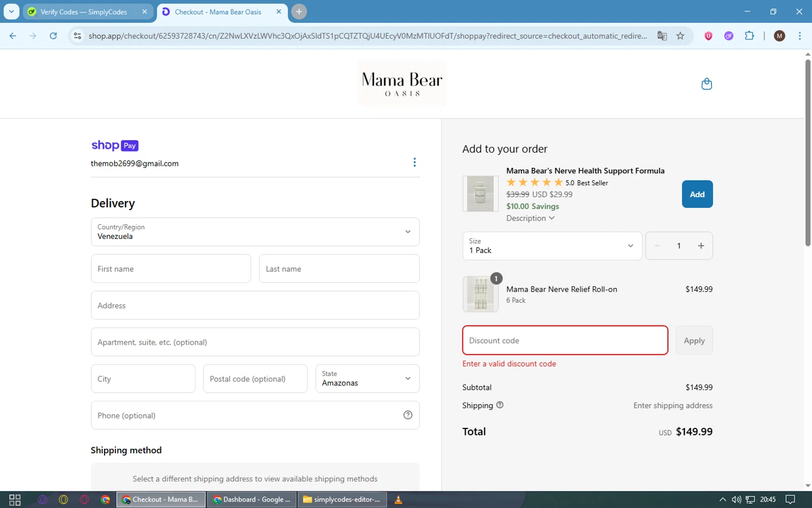Go back in browser history
Image resolution: width=812 pixels, height=508 pixels.
click(13, 36)
